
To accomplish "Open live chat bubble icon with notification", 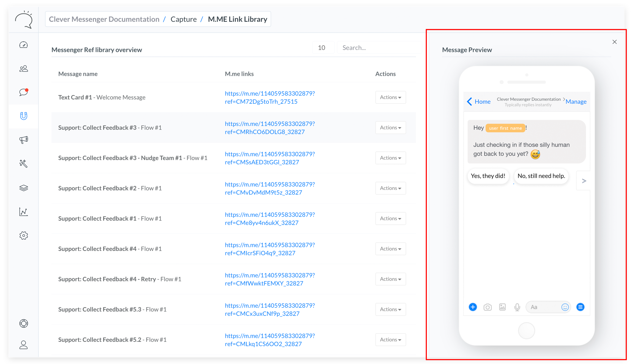I will [x=23, y=92].
